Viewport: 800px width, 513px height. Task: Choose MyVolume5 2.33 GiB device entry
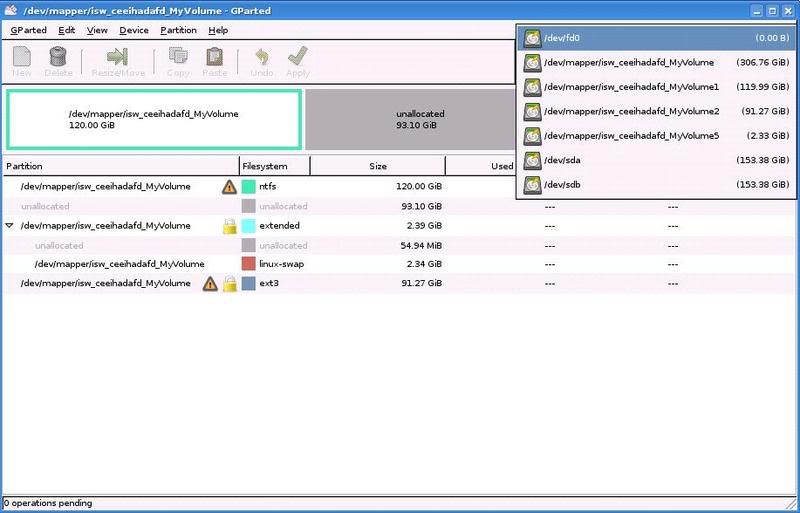tap(656, 136)
